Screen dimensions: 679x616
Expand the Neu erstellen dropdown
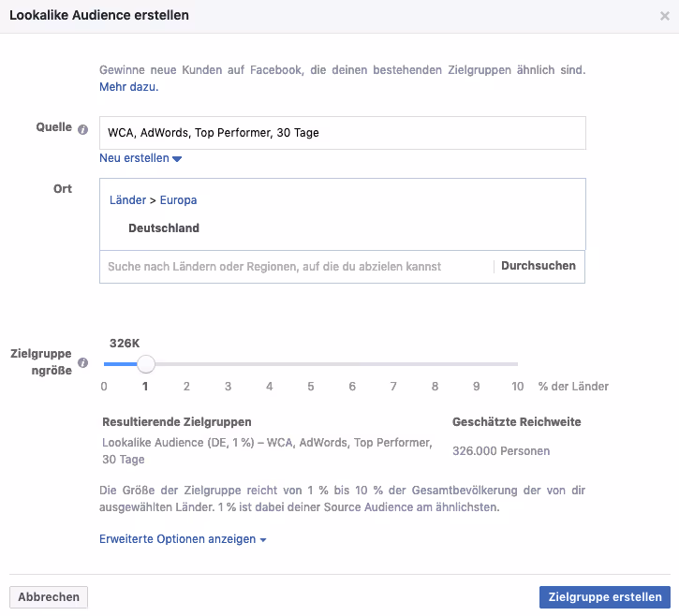click(x=140, y=158)
